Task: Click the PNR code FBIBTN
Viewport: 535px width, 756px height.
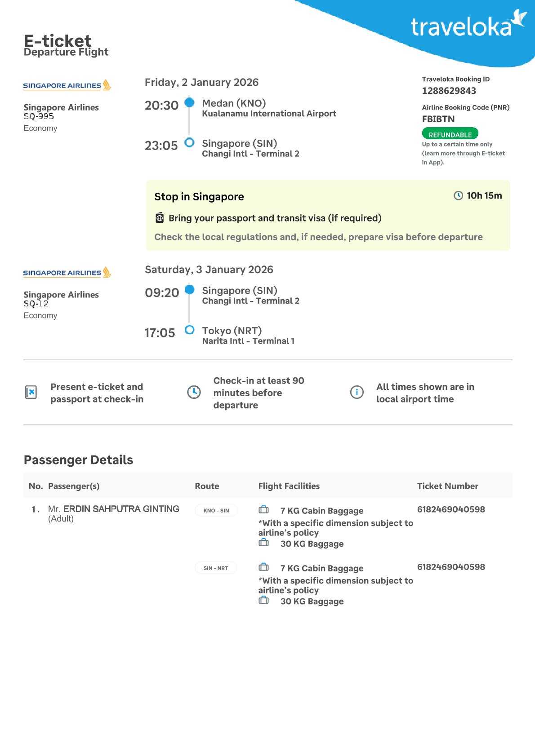Action: click(x=438, y=119)
